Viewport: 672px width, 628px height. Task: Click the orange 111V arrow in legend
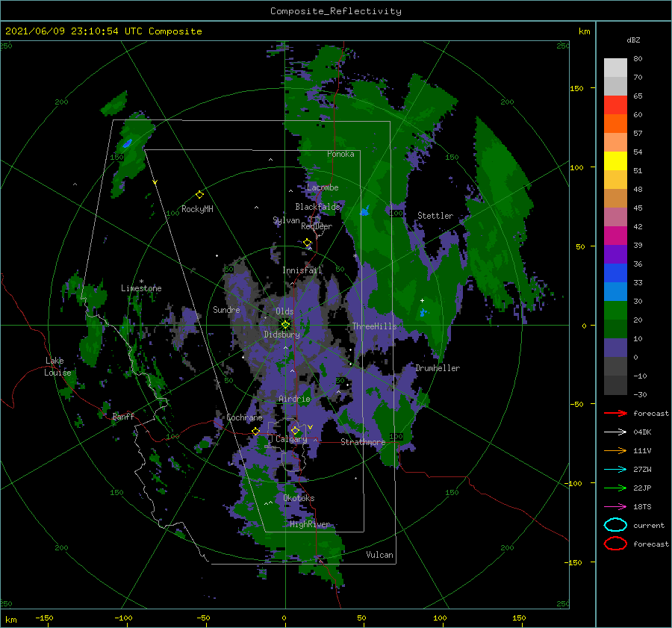615,450
